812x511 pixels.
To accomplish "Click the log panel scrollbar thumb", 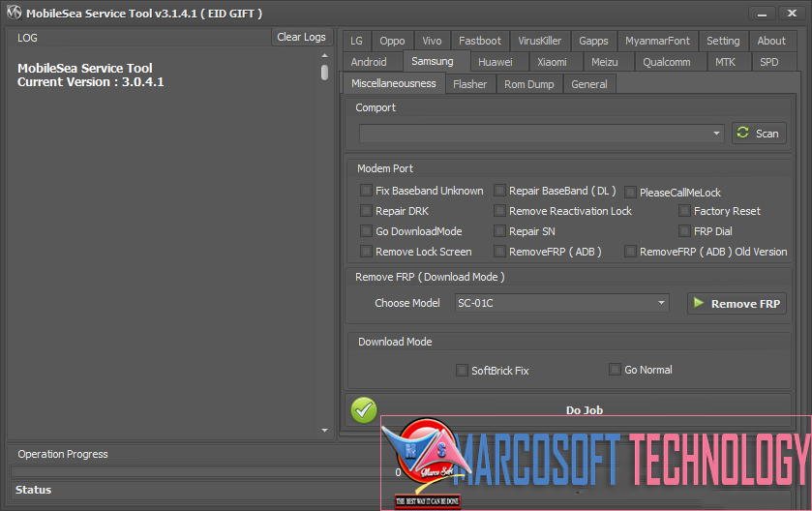I will pos(324,72).
